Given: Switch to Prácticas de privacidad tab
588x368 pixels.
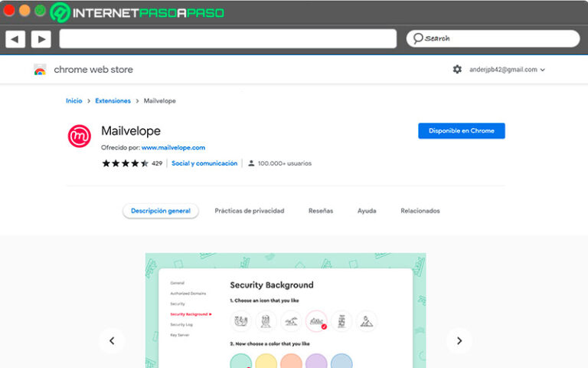Looking at the screenshot, I should (x=249, y=211).
